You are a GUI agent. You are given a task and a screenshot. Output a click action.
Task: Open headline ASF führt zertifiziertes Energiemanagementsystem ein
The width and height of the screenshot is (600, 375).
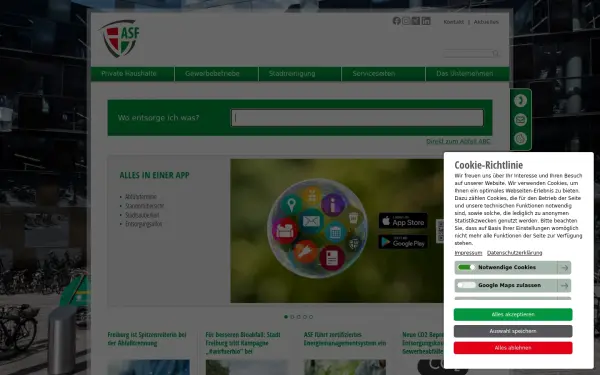[x=345, y=339]
